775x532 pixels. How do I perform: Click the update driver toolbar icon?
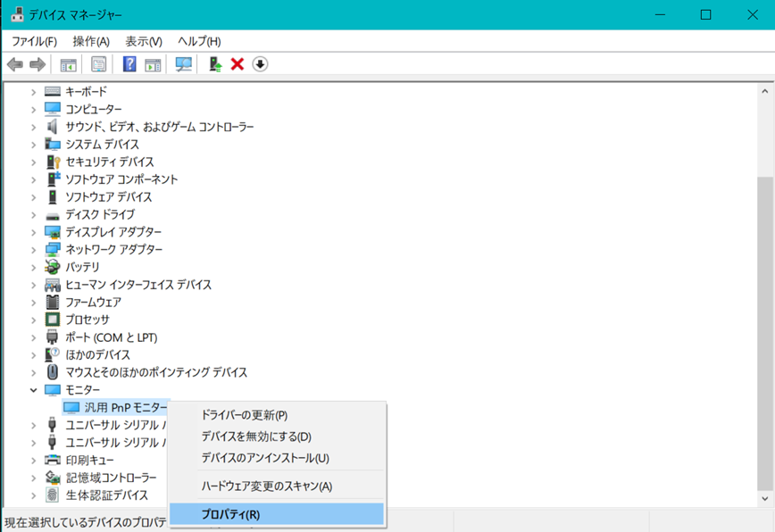pyautogui.click(x=215, y=64)
